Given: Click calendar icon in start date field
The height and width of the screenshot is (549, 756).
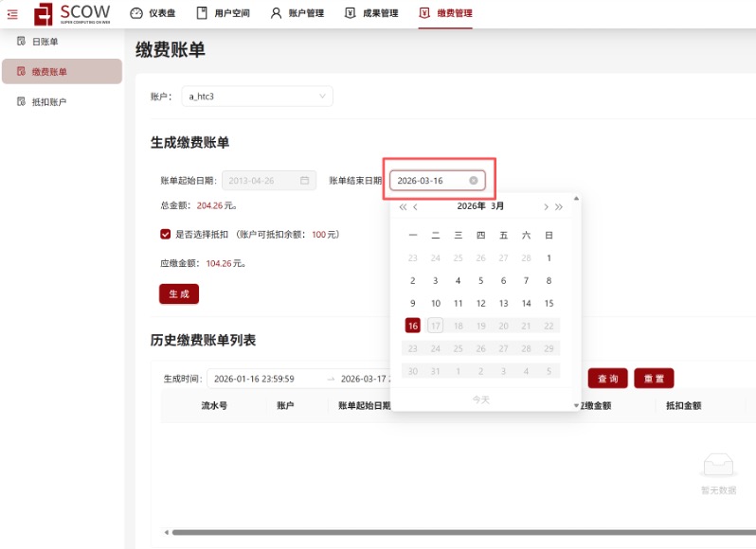Looking at the screenshot, I should (x=305, y=180).
